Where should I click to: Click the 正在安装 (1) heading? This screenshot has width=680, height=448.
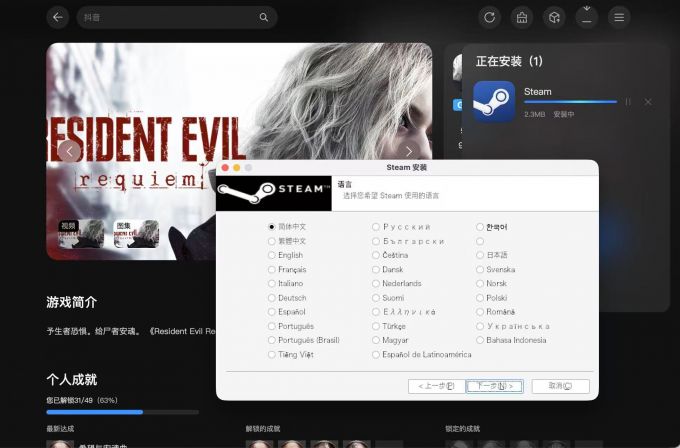[509, 61]
